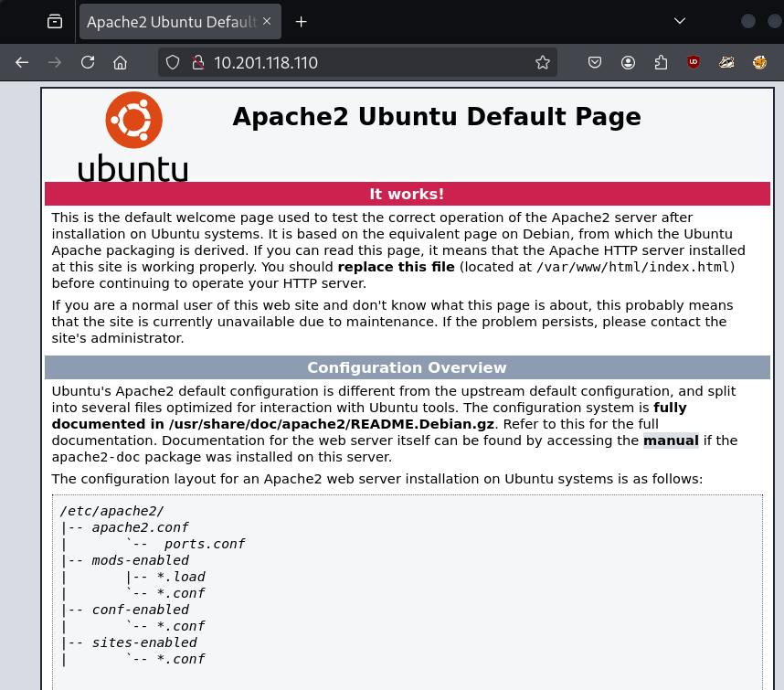Open the browser home page
This screenshot has width=784, height=690.
click(x=120, y=62)
